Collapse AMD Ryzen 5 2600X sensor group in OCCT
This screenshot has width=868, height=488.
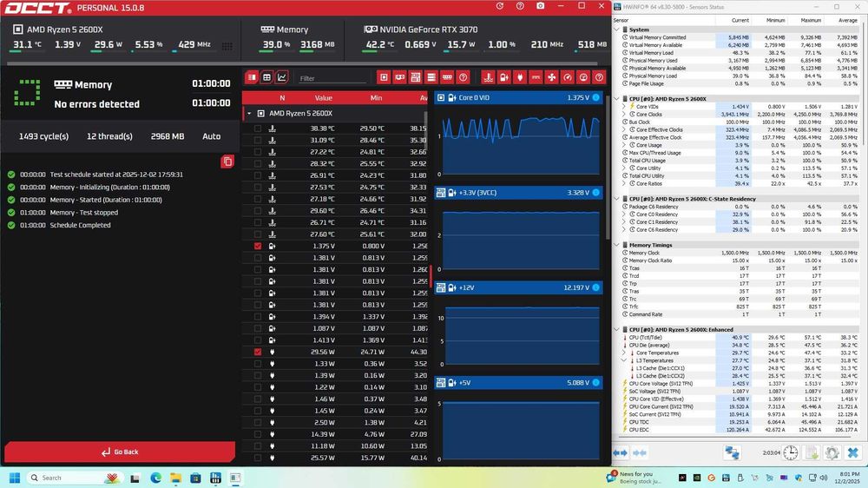(x=249, y=114)
